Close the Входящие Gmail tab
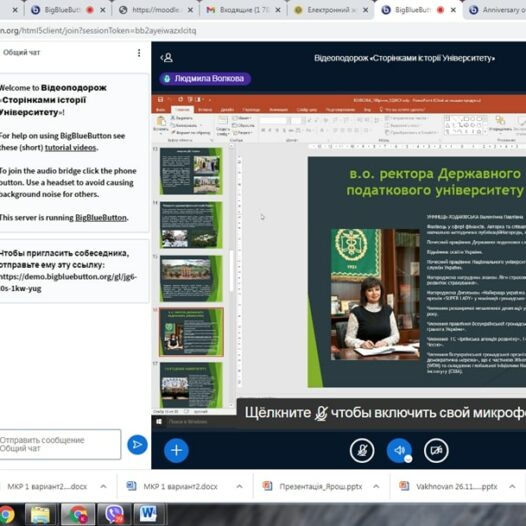The height and width of the screenshot is (526, 526). (278, 10)
